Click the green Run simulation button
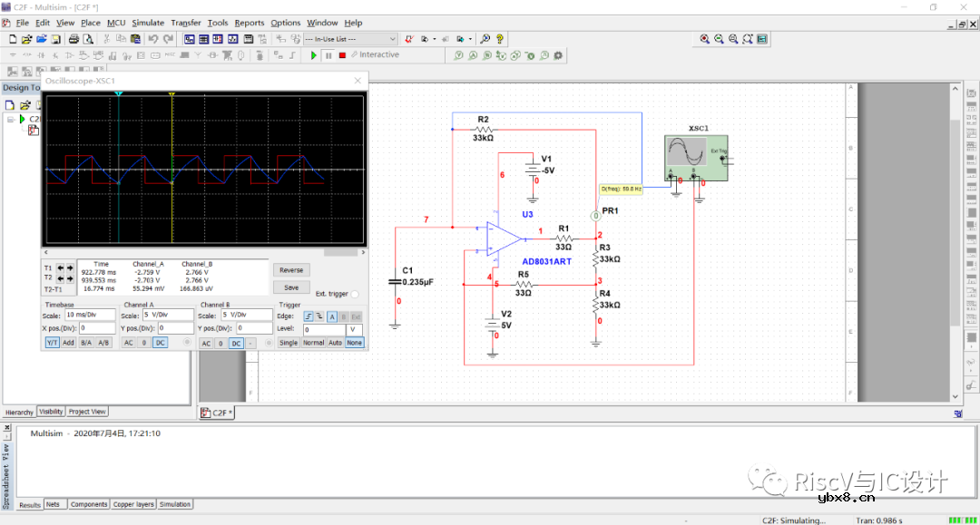 pyautogui.click(x=314, y=55)
